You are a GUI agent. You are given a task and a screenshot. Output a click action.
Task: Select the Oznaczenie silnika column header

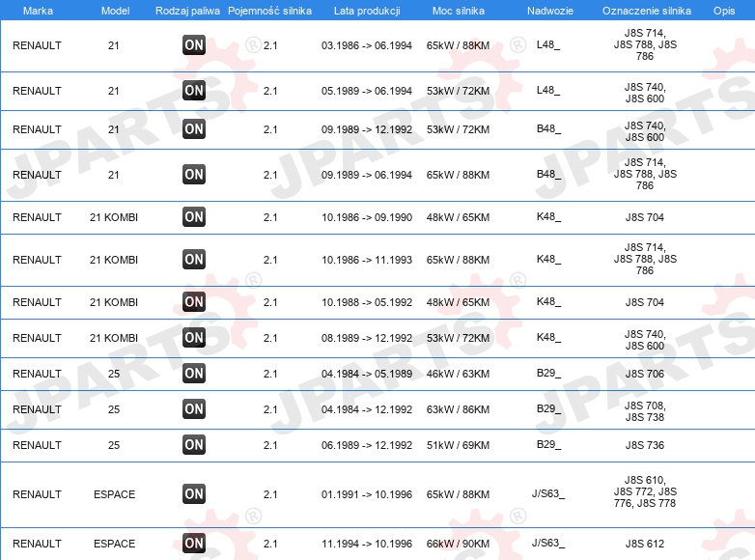[x=647, y=11]
